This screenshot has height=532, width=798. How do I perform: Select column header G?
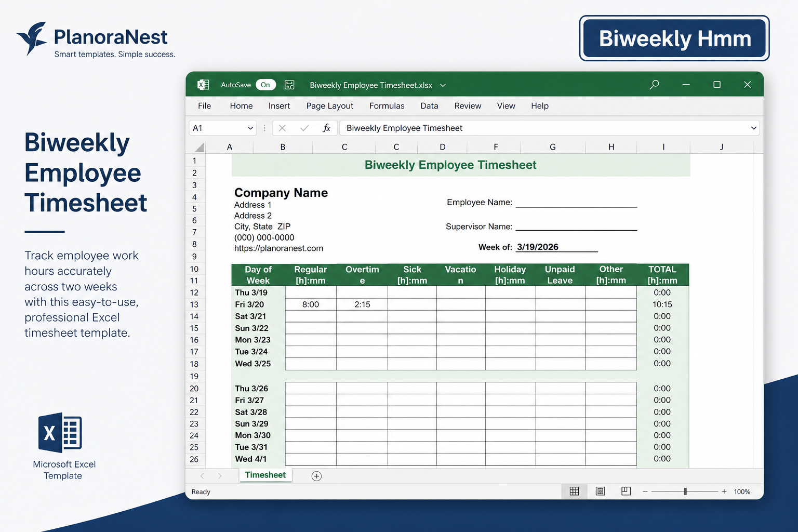tap(553, 147)
